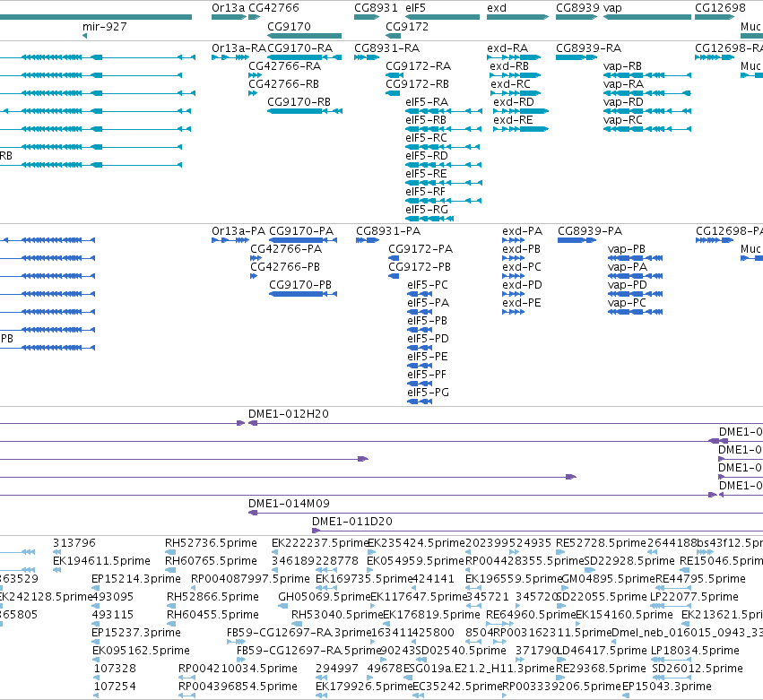Click the CG8931-PA protein label
This screenshot has width=763, height=700.
tap(388, 231)
